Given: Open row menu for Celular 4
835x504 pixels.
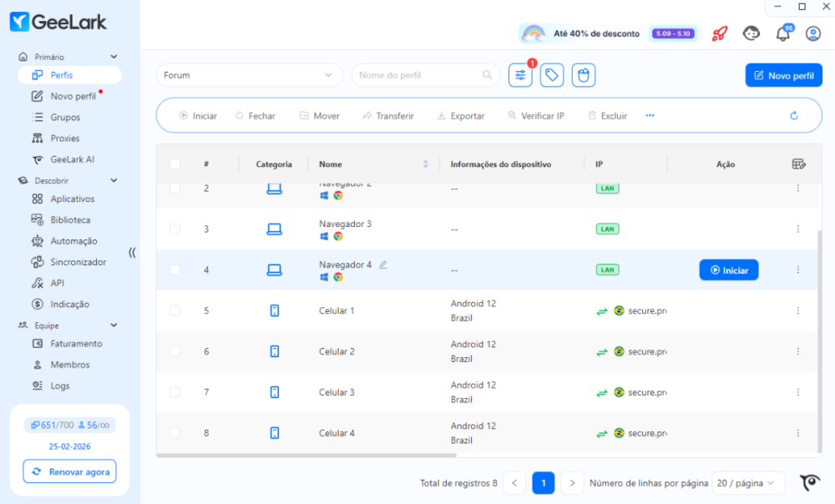Looking at the screenshot, I should 797,433.
